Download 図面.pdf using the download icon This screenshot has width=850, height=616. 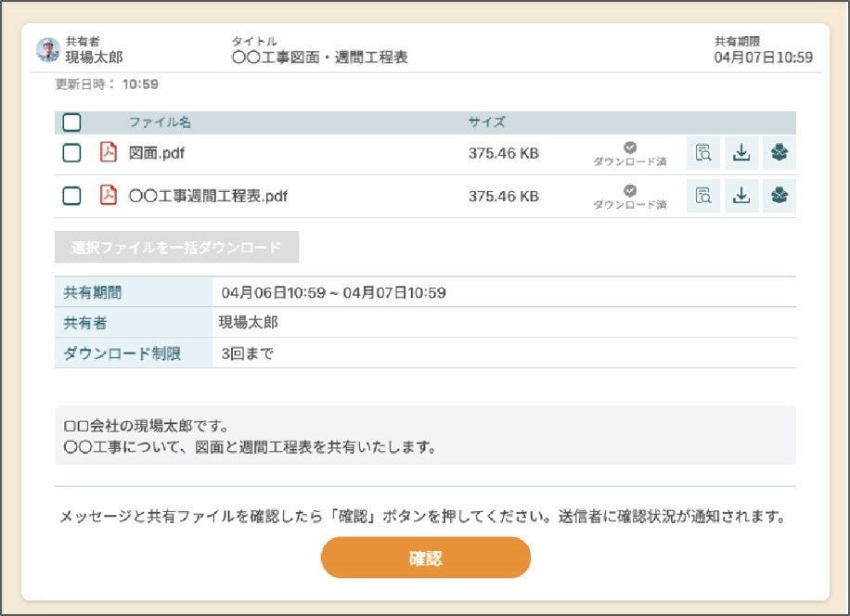tap(741, 153)
